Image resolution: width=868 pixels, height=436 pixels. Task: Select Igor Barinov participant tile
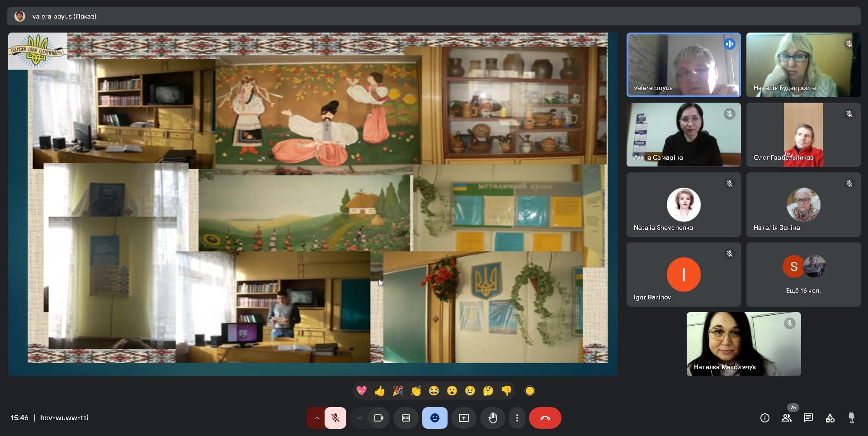point(684,275)
